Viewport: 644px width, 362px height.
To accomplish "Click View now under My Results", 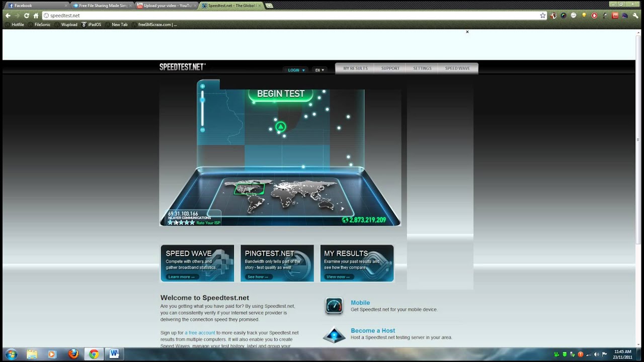I will [338, 277].
